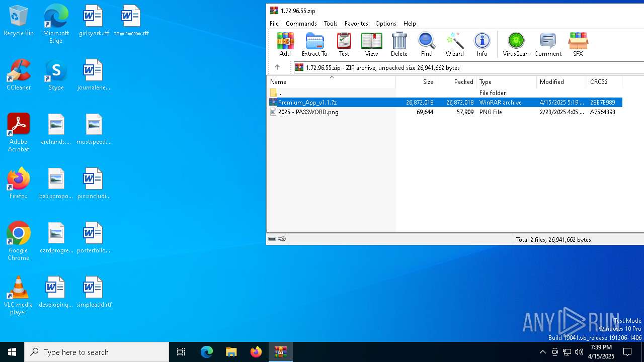Open File Explorer from the taskbar
This screenshot has width=644, height=362.
[x=231, y=352]
